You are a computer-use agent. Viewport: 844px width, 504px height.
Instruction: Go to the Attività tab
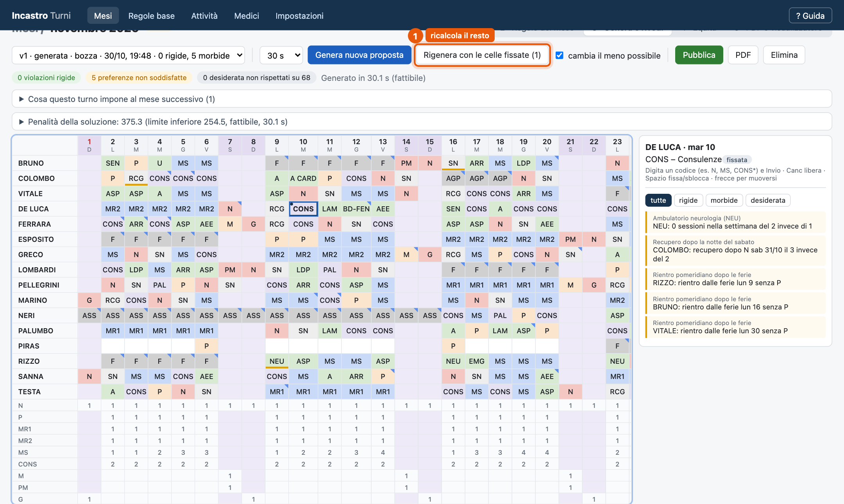coord(204,16)
